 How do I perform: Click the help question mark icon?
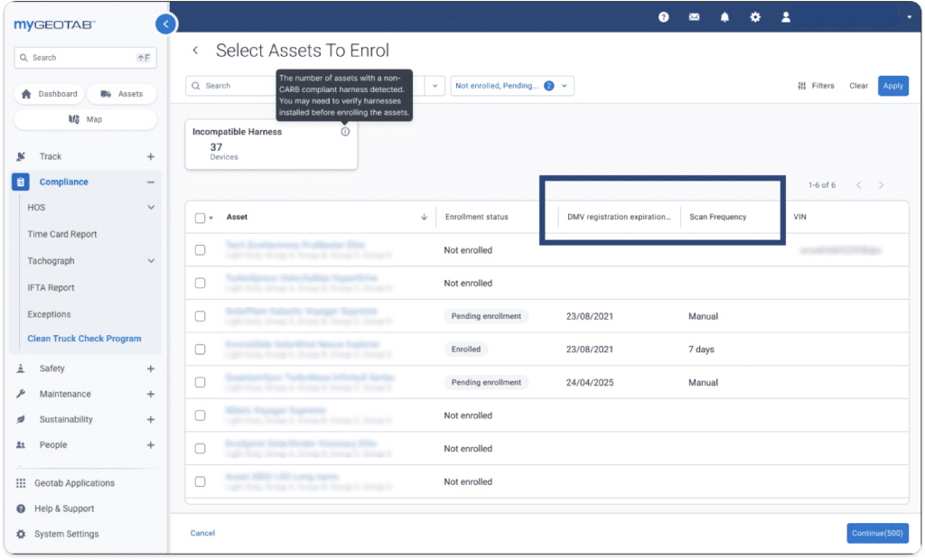click(664, 16)
